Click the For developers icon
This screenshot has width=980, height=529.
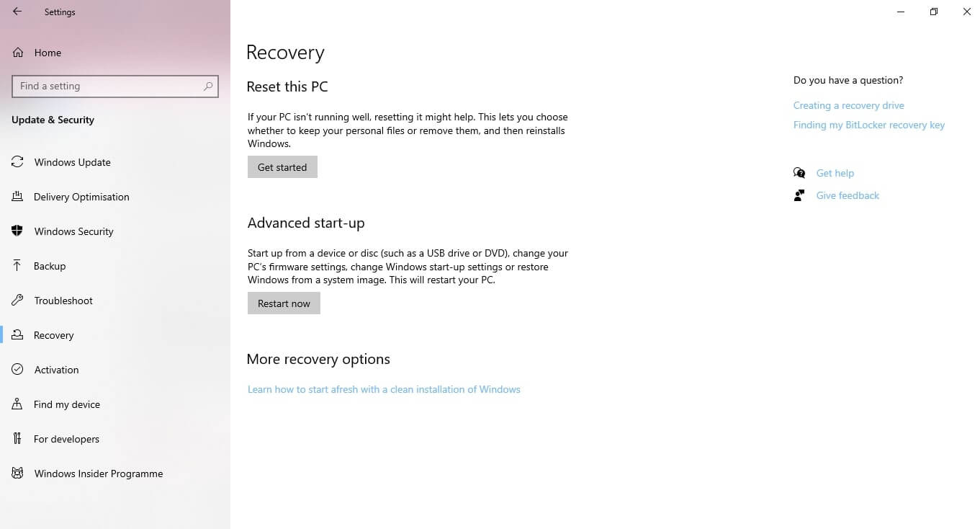pos(17,439)
